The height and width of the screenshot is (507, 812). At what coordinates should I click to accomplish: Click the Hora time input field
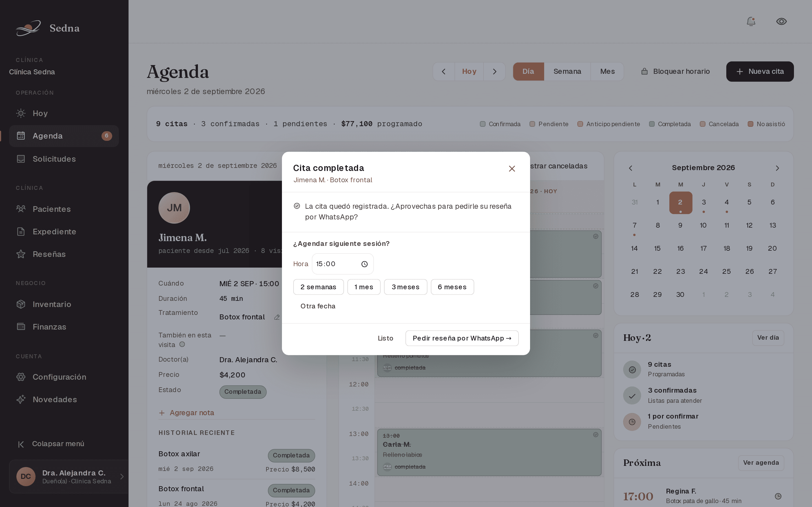click(x=343, y=264)
